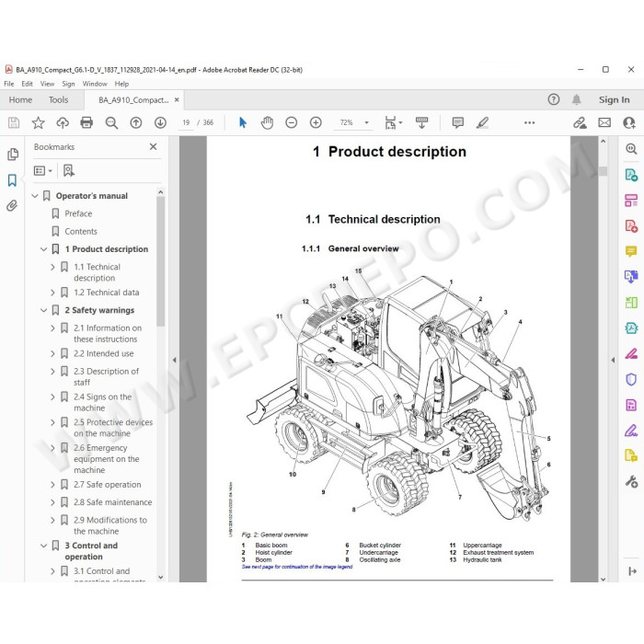Open the File menu
The height and width of the screenshot is (644, 644).
click(x=8, y=84)
